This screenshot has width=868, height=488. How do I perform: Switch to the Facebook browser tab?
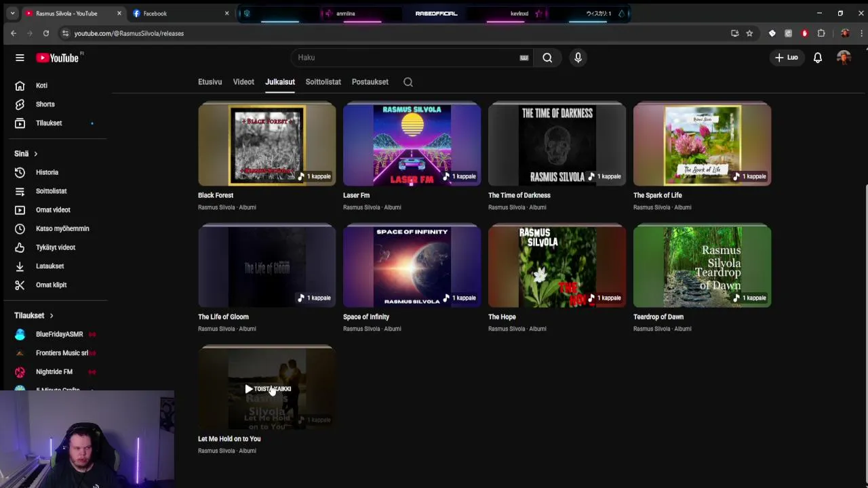pyautogui.click(x=180, y=13)
